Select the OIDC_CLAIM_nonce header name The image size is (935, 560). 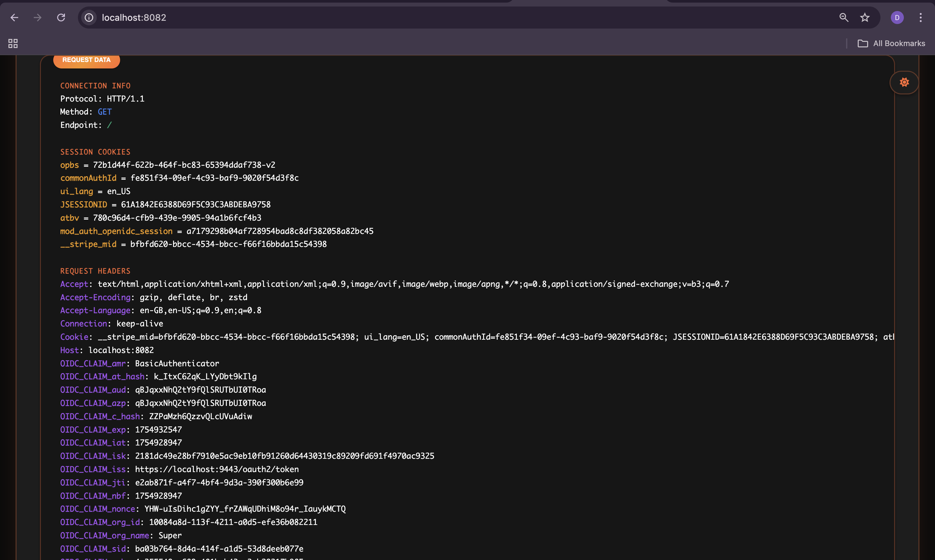(97, 509)
